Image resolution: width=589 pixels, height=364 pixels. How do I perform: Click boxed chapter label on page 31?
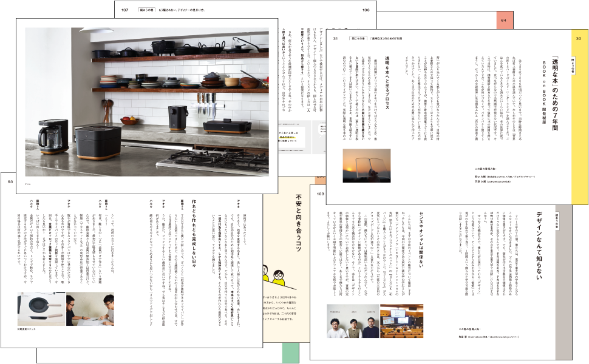tap(358, 38)
